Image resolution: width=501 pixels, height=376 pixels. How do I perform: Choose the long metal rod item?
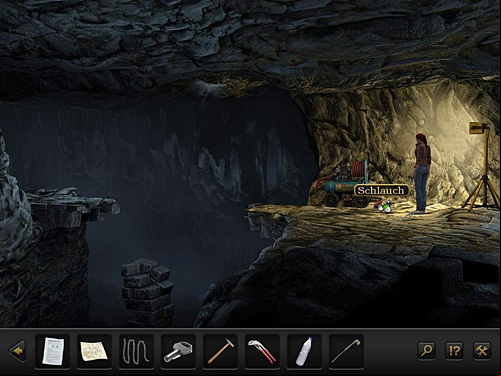tap(346, 351)
